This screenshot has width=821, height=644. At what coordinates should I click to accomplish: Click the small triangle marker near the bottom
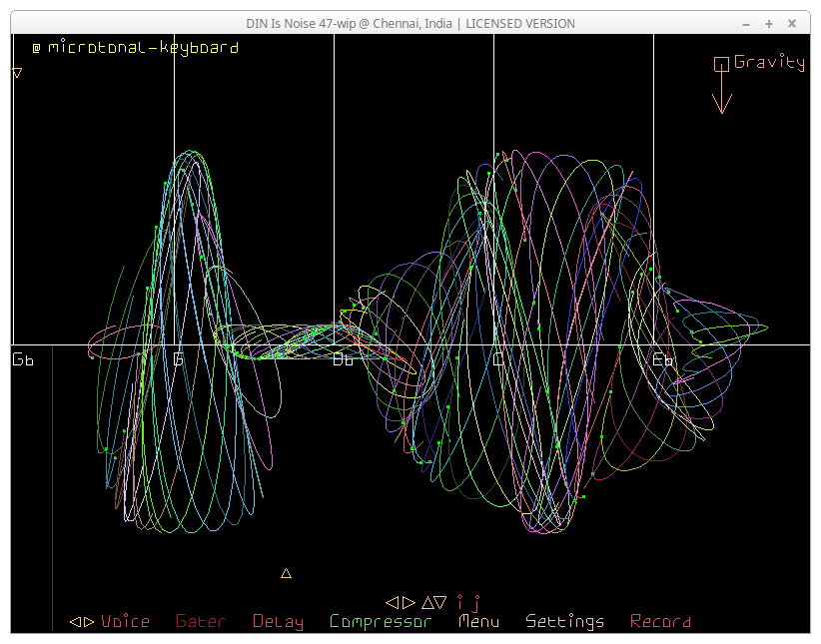pos(286,573)
